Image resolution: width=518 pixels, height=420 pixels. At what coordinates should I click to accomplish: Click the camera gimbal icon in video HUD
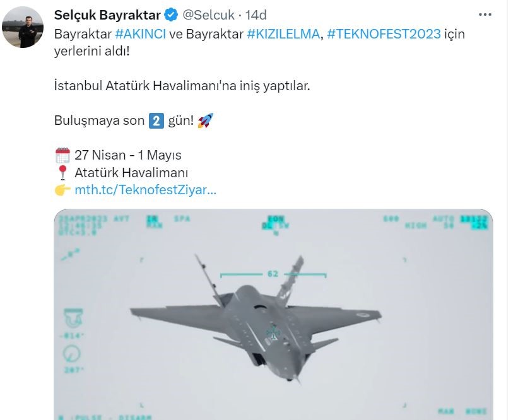[73, 318]
